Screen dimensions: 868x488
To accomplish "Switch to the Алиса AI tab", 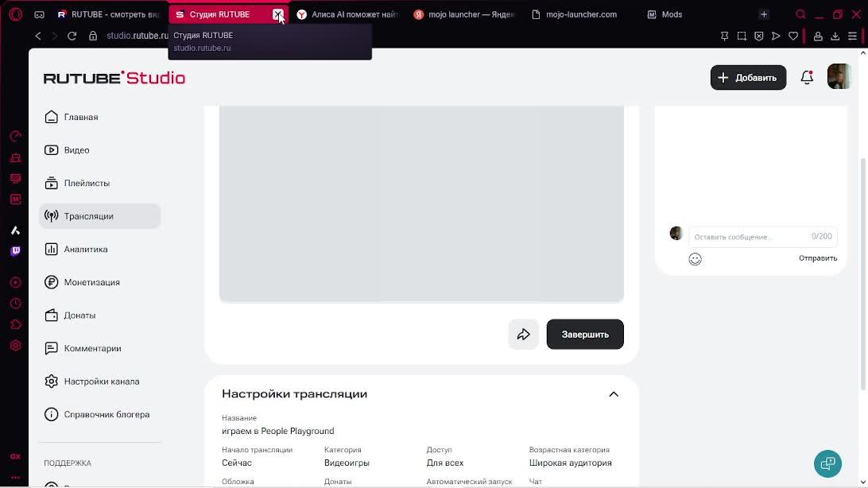I will pos(347,14).
